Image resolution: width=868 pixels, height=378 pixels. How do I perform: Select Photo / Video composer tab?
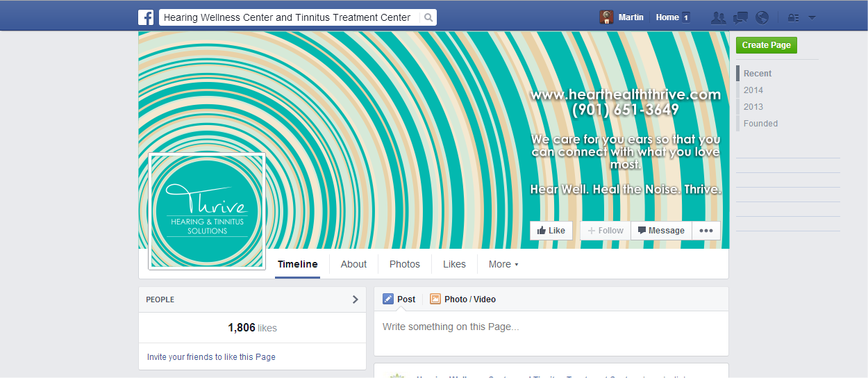coord(463,299)
